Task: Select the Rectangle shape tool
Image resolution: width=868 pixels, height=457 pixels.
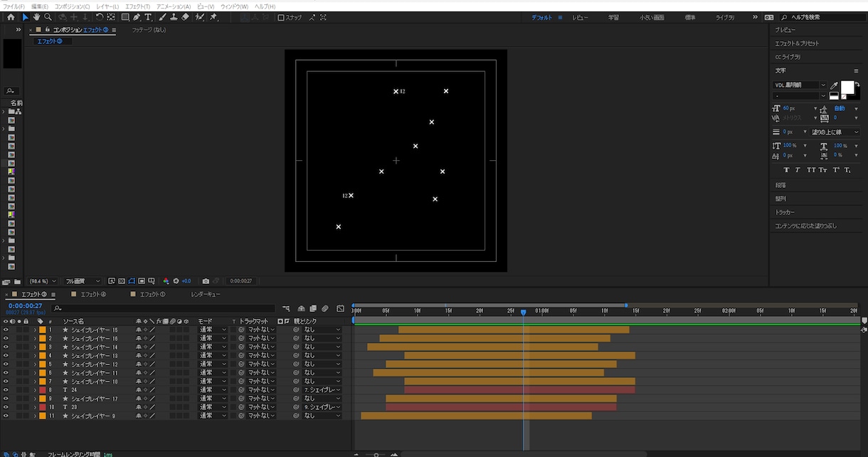Action: (x=125, y=17)
